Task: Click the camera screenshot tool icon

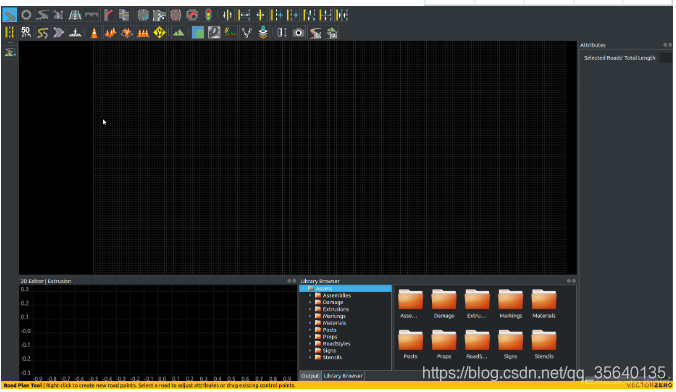Action: tap(298, 32)
